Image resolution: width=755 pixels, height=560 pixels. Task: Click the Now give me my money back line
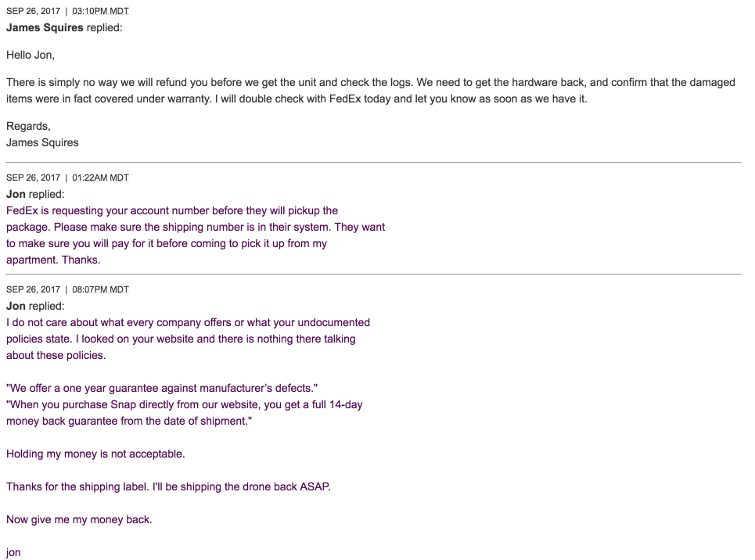(79, 519)
